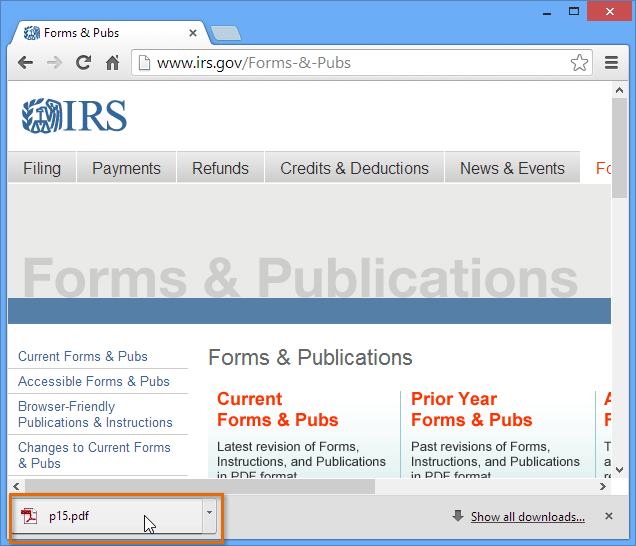Open the Payments menu
Viewport: 636px width, 546px height.
(126, 168)
